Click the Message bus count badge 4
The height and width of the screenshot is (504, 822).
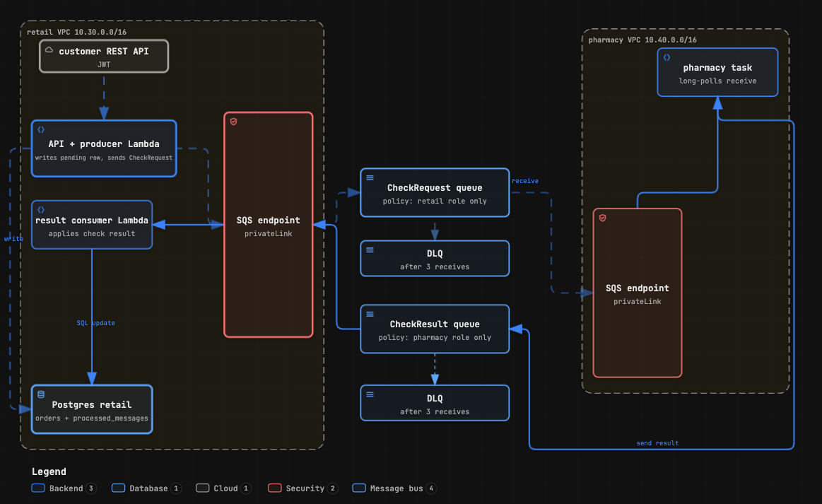431,488
